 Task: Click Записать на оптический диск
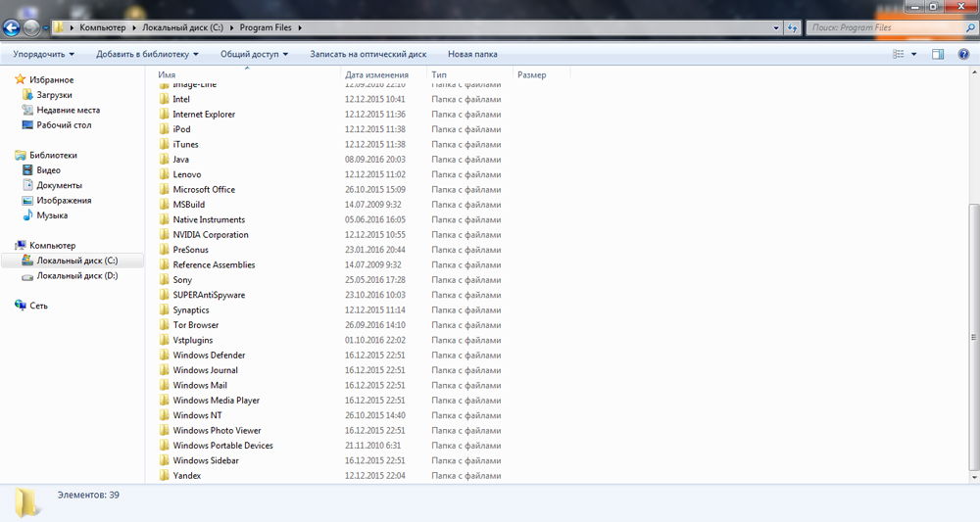[x=367, y=54]
